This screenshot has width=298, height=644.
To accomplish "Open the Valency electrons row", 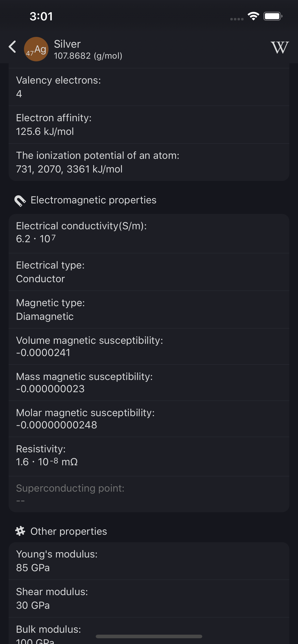I will pos(149,87).
